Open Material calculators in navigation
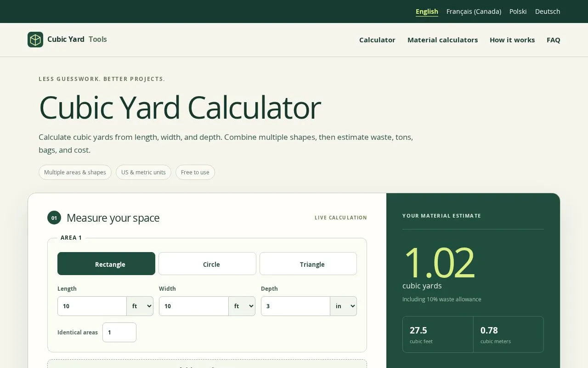The height and width of the screenshot is (368, 588). (x=442, y=40)
